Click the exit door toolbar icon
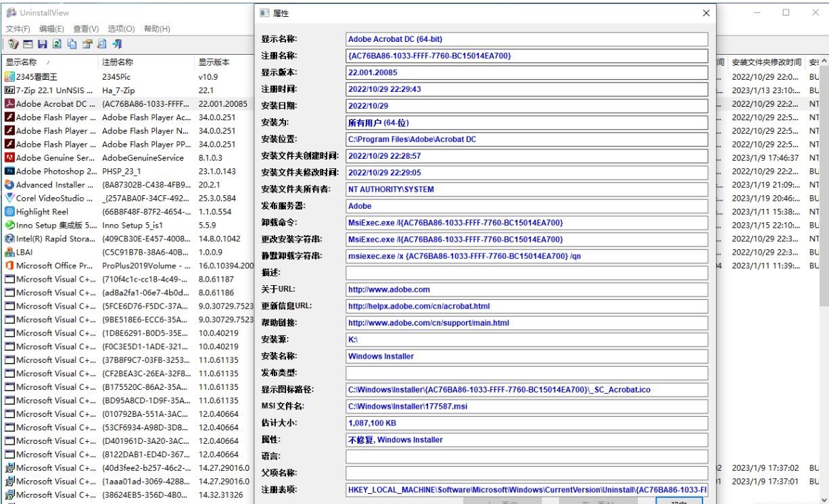829x504 pixels. (x=117, y=45)
